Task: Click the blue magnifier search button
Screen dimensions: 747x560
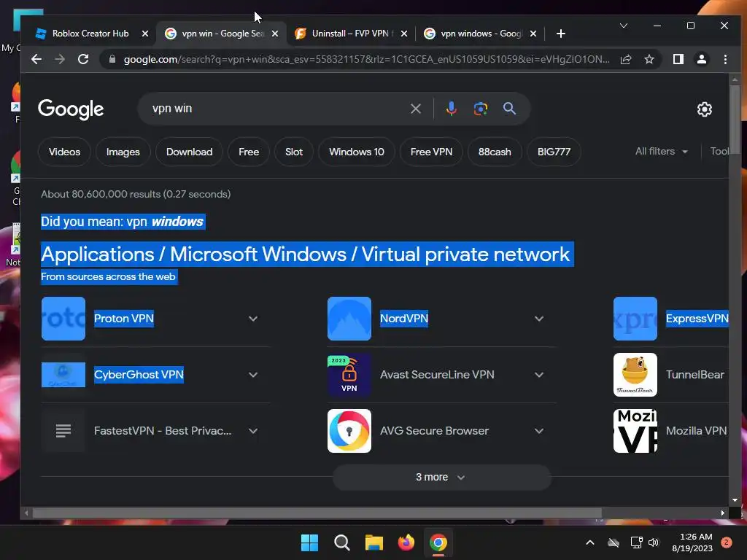Action: click(x=509, y=109)
